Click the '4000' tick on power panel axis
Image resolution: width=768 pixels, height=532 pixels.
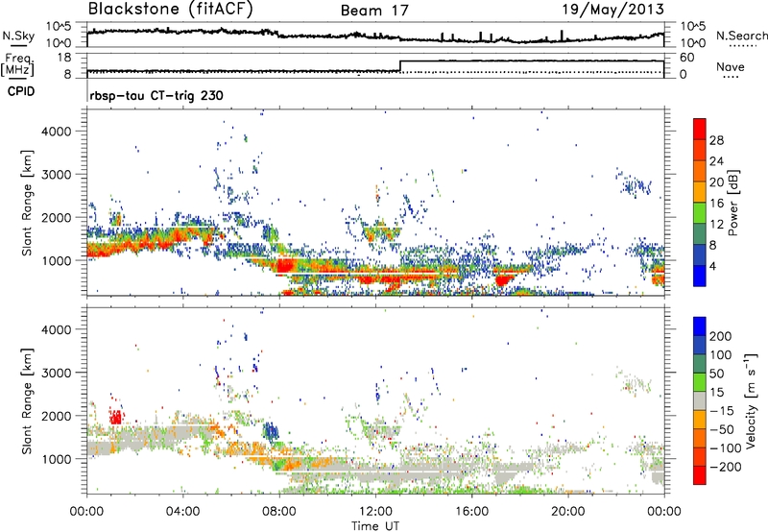(x=57, y=132)
